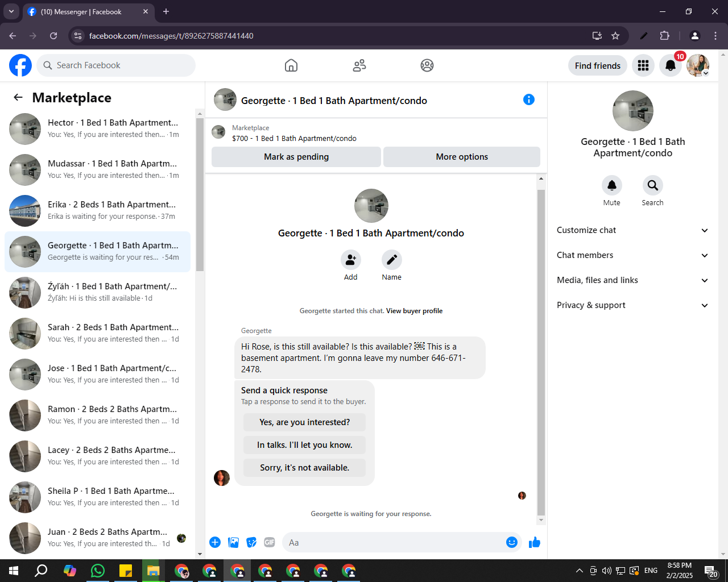
Task: Click Mark as pending button
Action: coord(296,157)
